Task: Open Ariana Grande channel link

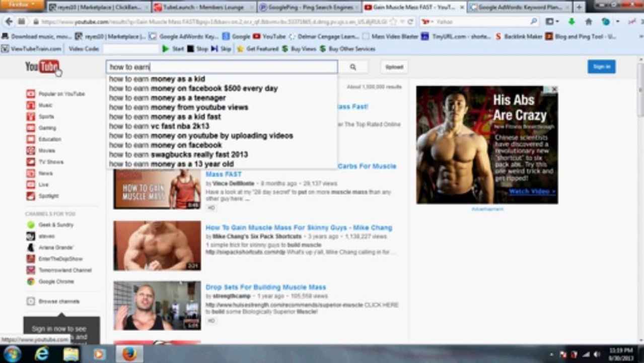Action: (56, 248)
